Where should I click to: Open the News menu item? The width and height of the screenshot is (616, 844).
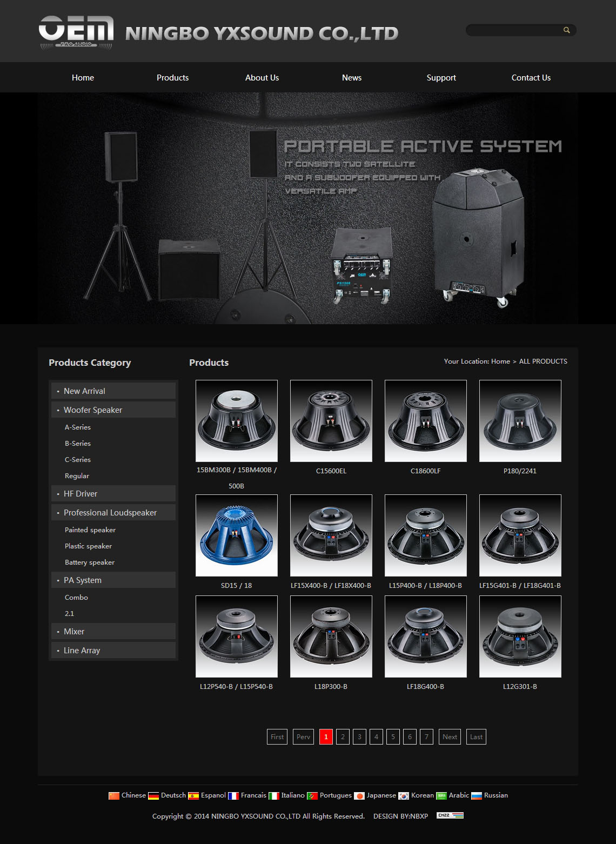pos(352,78)
